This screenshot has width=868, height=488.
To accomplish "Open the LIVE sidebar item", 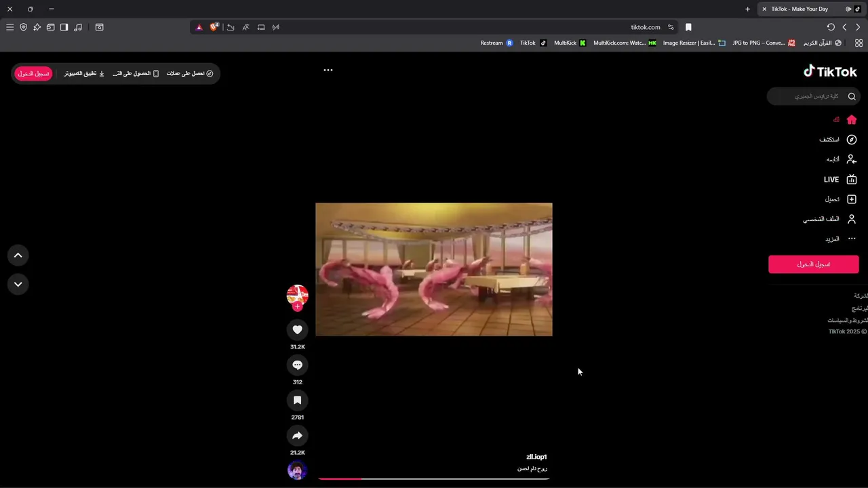I will click(840, 180).
